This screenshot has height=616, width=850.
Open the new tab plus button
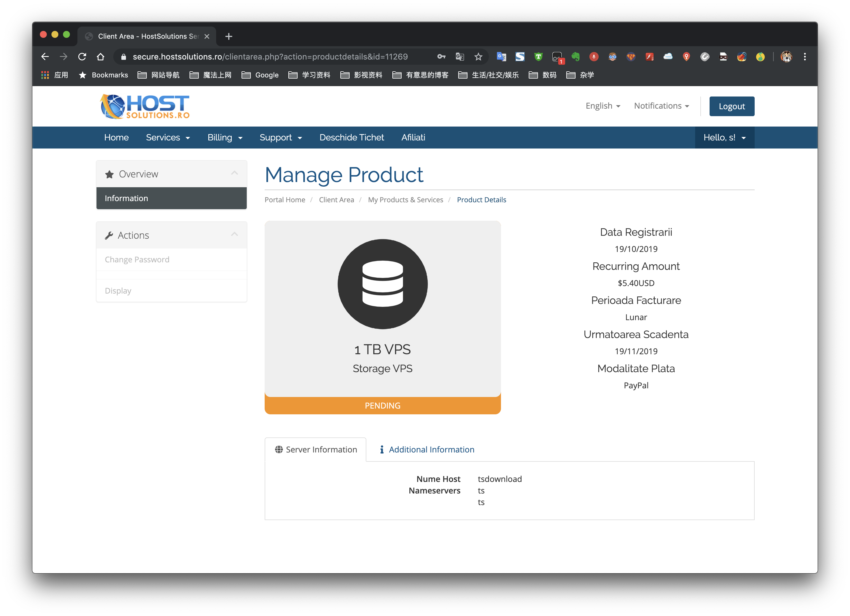coord(229,36)
